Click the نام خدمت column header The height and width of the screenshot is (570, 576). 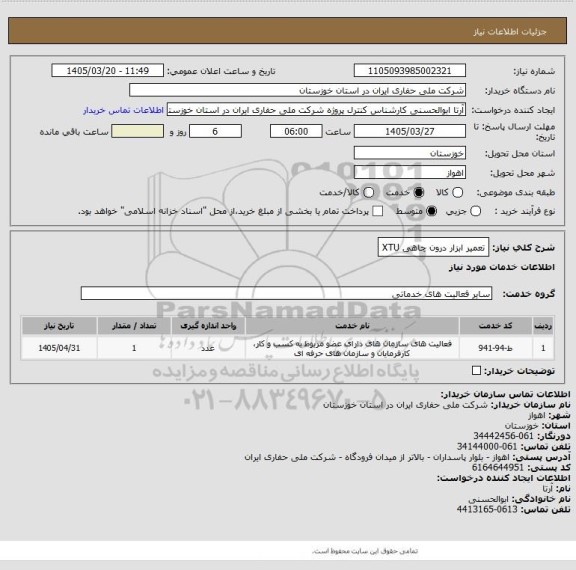(x=352, y=325)
